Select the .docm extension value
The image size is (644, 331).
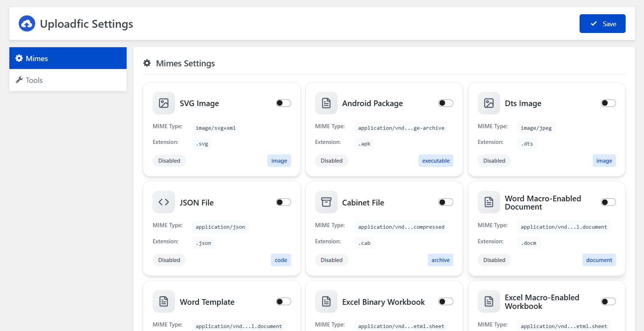pos(529,243)
